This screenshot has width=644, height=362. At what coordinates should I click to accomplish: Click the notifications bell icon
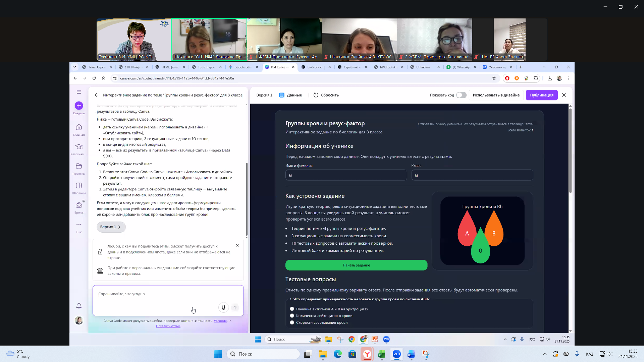tap(79, 306)
